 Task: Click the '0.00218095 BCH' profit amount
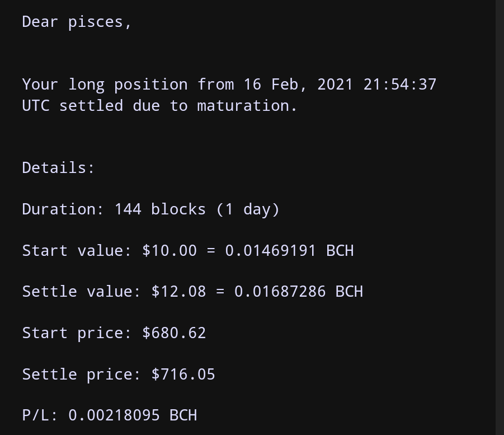(133, 415)
